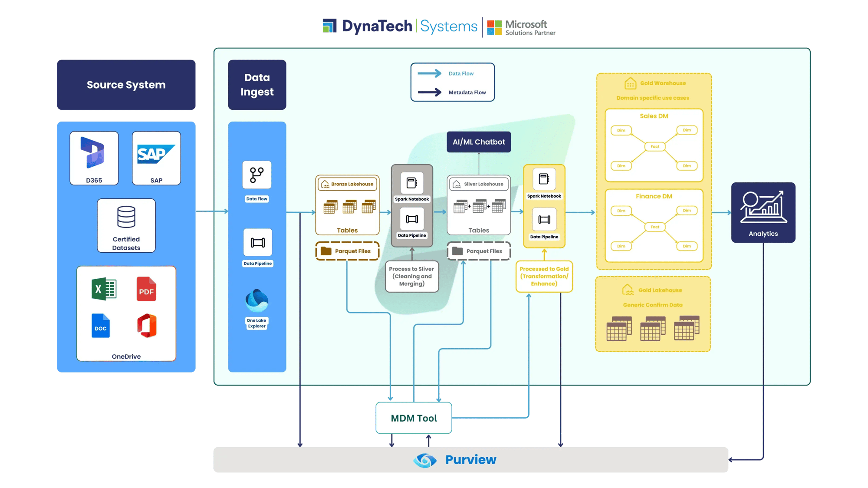Viewport: 868px width, 488px height.
Task: Click the Bronze Parquet Files folder icon
Action: pyautogui.click(x=326, y=251)
